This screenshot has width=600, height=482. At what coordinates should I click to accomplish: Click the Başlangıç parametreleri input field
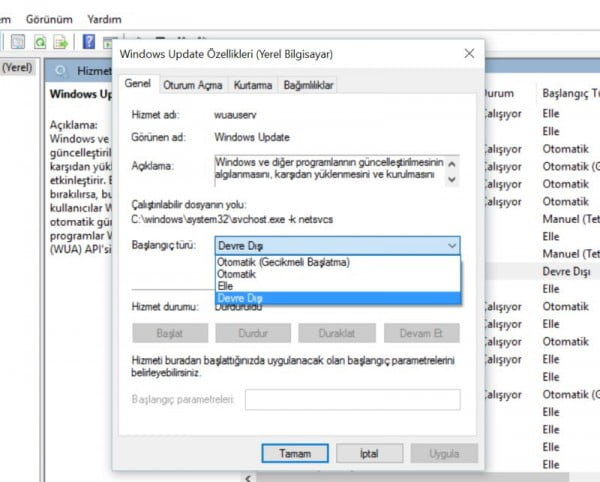click(352, 399)
